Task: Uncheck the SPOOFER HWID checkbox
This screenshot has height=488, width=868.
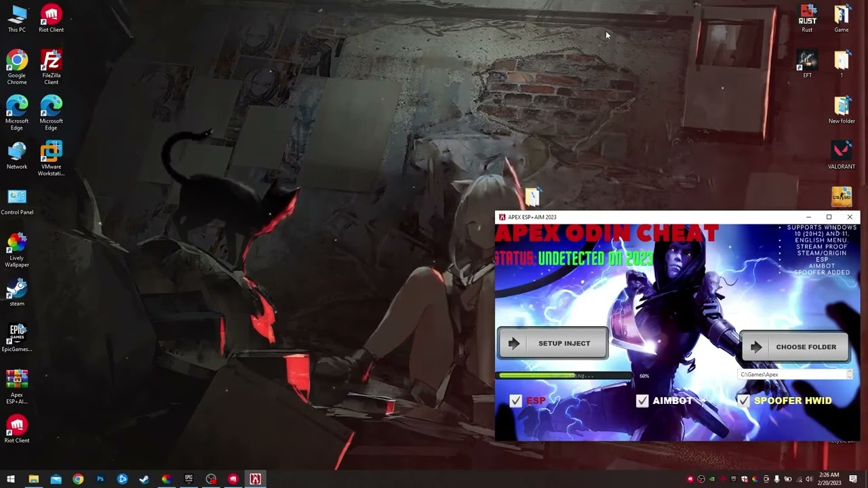Action: [x=743, y=401]
